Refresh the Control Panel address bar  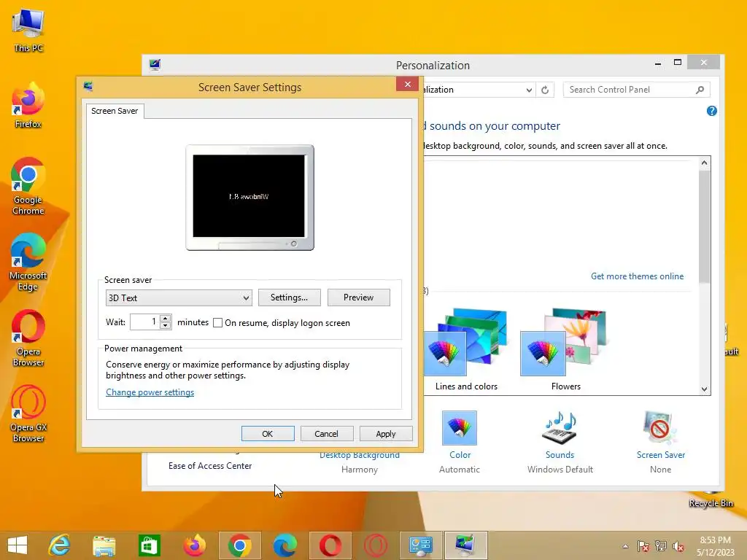[545, 90]
